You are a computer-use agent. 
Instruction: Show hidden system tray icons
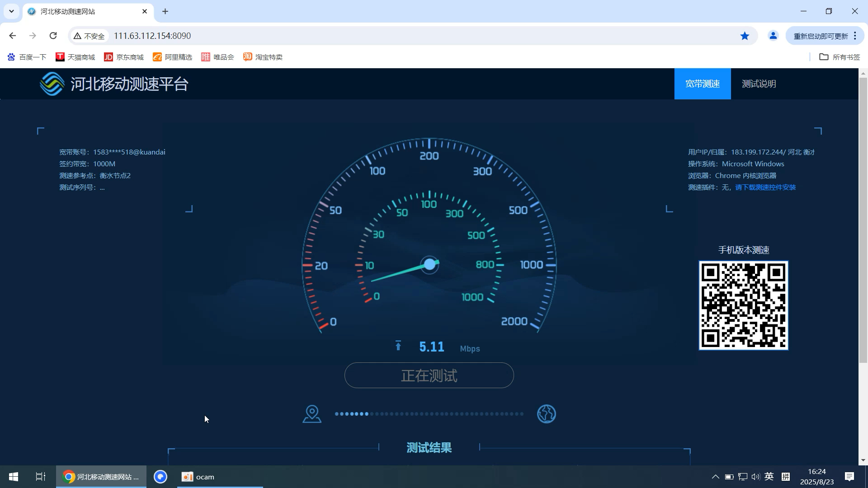pos(715,477)
